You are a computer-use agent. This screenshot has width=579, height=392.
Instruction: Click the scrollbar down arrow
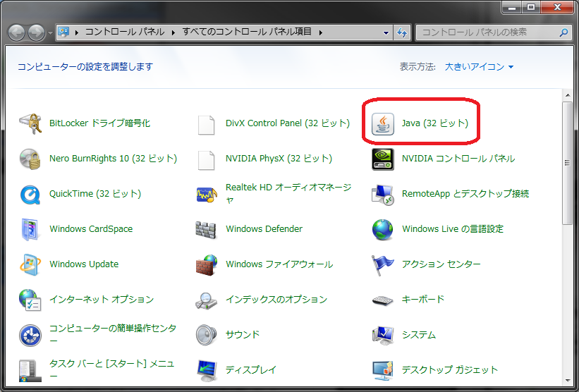click(x=568, y=381)
